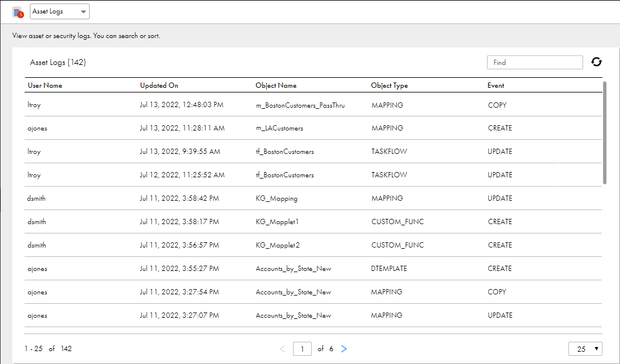Image resolution: width=620 pixels, height=364 pixels.
Task: Click timestamp Jul 13, 2022, 9:39:55 AM
Action: [180, 151]
